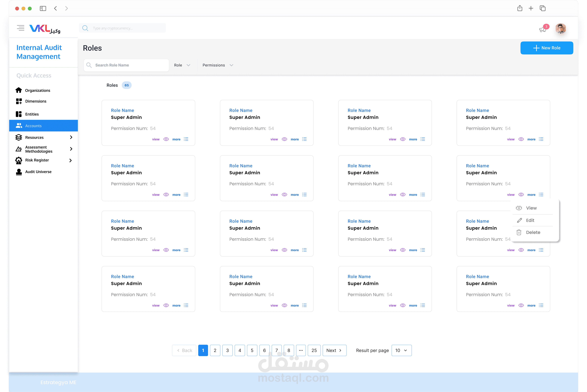Go to page 3

(x=227, y=350)
